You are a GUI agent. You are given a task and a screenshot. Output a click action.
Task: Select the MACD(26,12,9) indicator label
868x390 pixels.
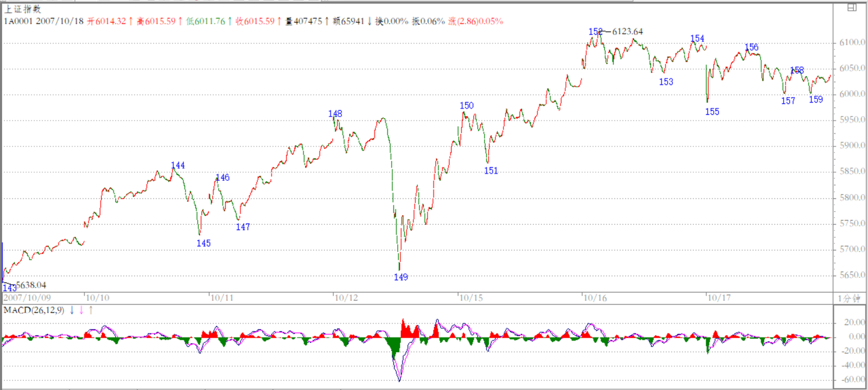coord(34,310)
